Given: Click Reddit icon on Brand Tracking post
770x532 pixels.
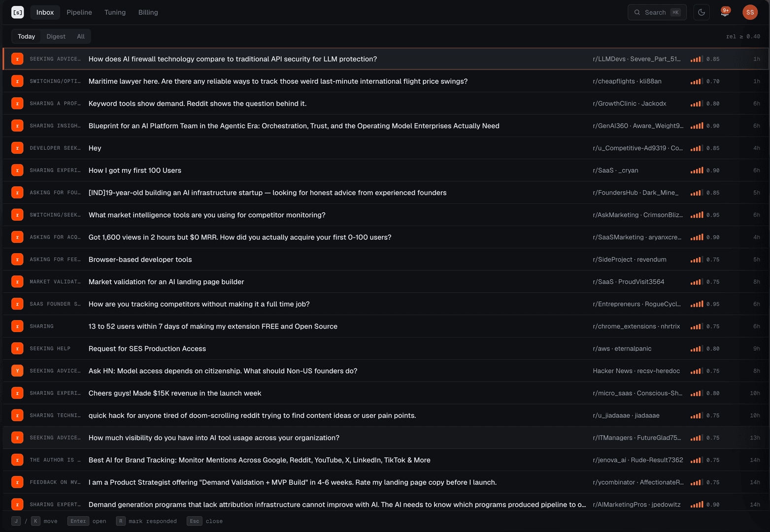Looking at the screenshot, I should coord(17,460).
